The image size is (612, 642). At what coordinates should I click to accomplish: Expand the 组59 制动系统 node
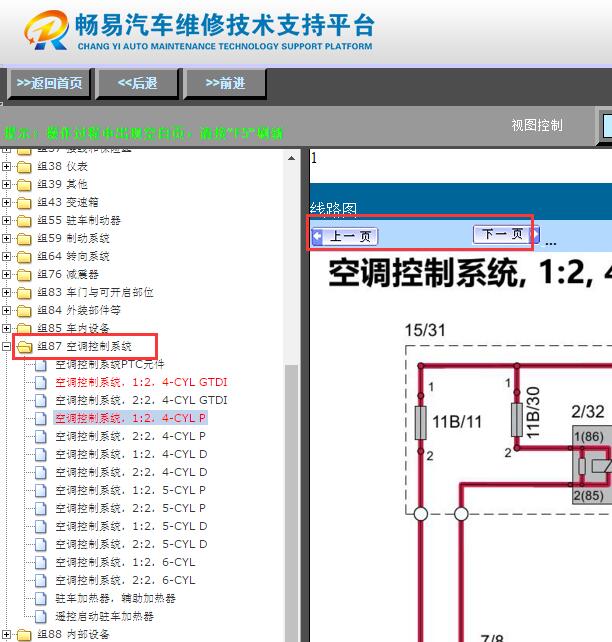pos(6,238)
